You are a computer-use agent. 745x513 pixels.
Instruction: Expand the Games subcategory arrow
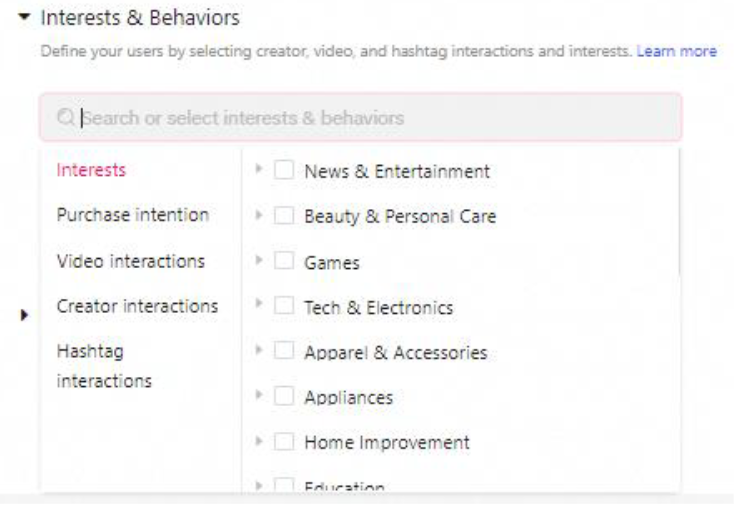coord(260,261)
